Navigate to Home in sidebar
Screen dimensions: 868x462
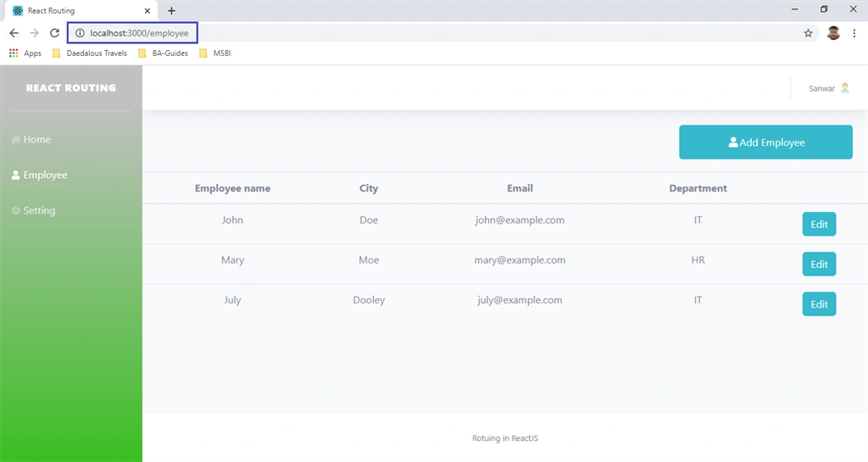coord(31,139)
